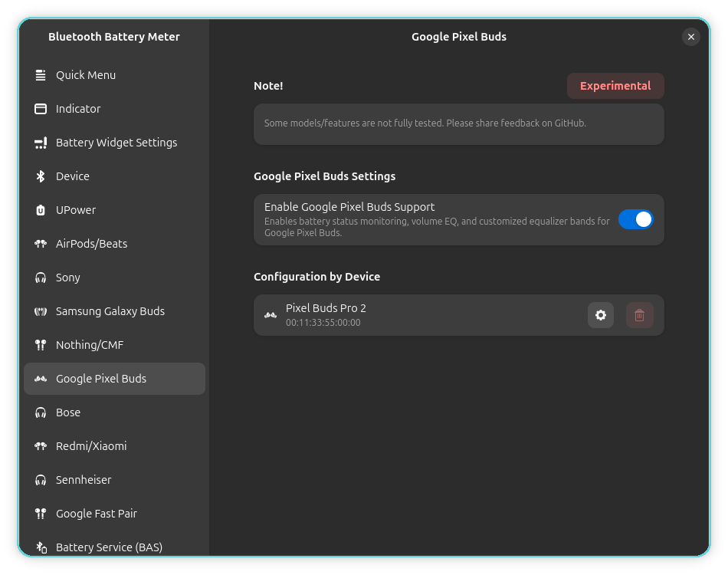Click the Battery Service (BAS) icon
This screenshot has height=575, width=728.
point(41,547)
